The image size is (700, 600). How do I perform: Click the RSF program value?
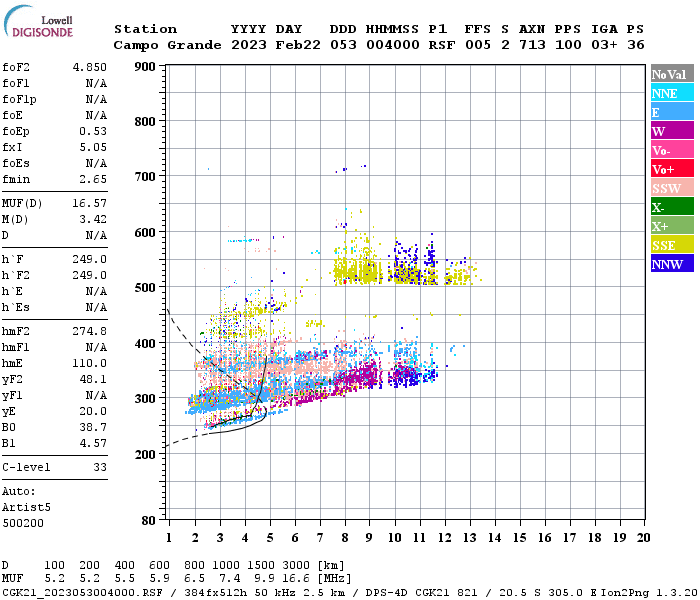tap(442, 45)
